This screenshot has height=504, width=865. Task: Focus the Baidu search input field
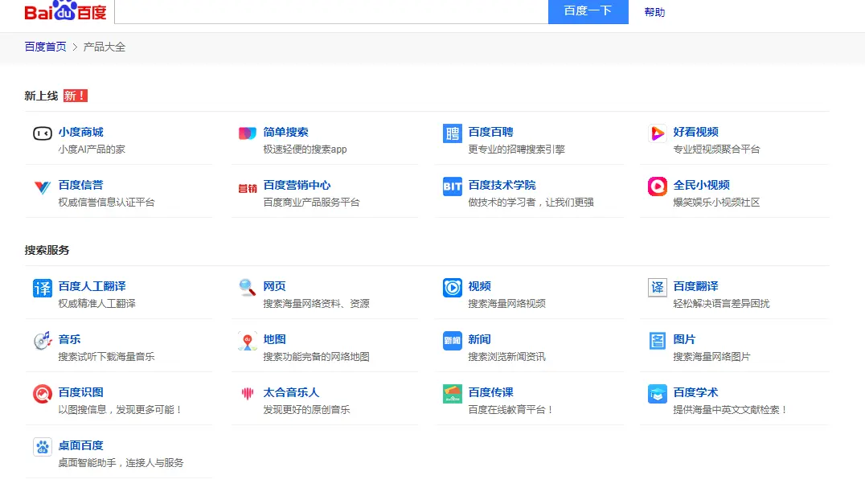331,11
